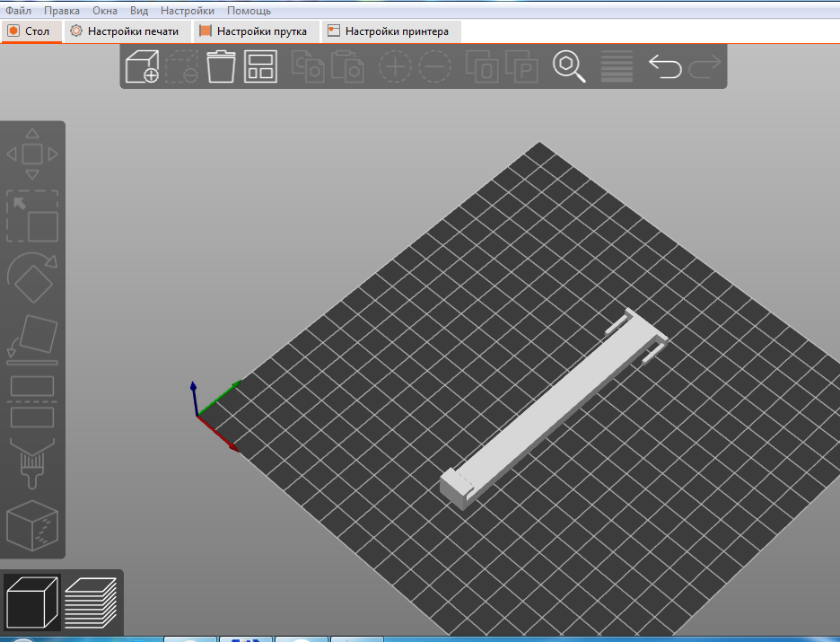Open the paint-on supports brush tool

pyautogui.click(x=32, y=463)
